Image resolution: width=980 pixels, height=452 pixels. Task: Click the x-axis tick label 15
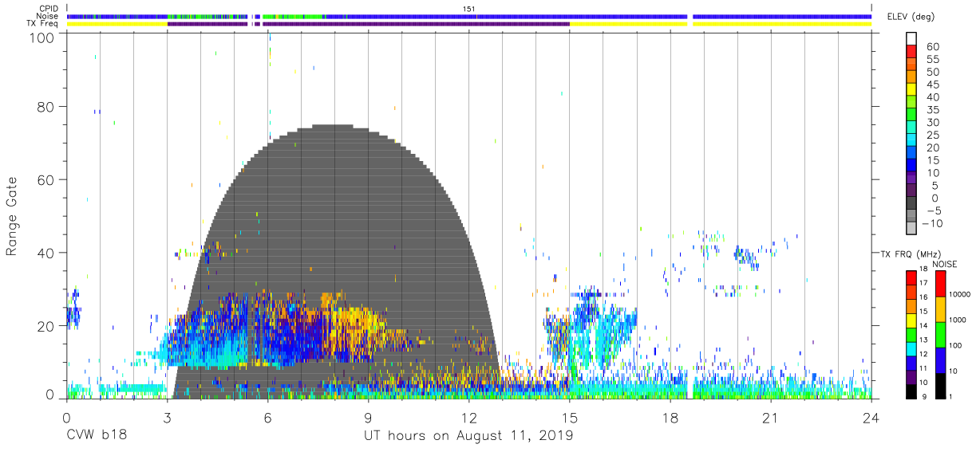(569, 418)
